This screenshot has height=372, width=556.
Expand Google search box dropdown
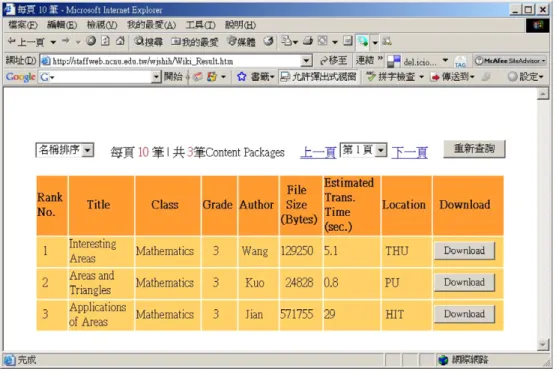pyautogui.click(x=156, y=77)
